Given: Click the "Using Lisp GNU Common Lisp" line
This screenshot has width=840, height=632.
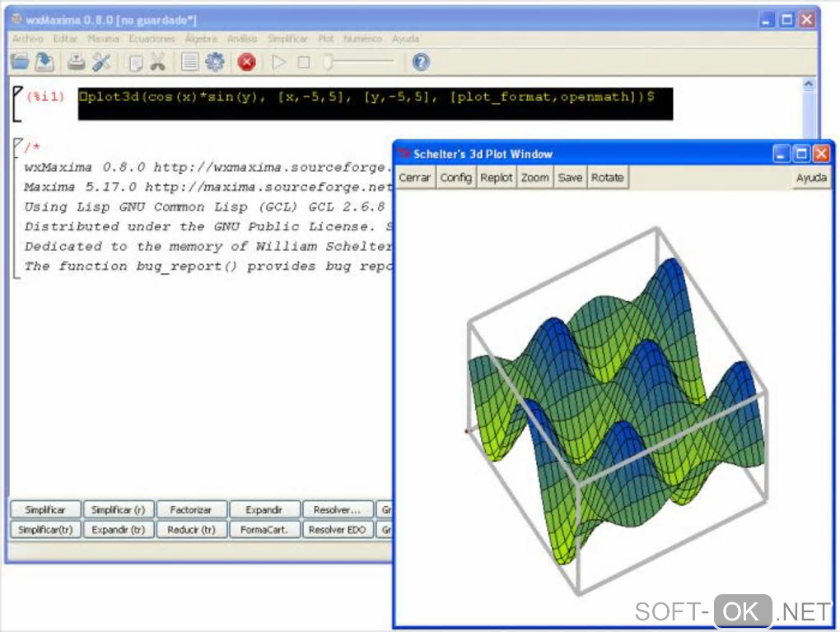Looking at the screenshot, I should [x=204, y=207].
